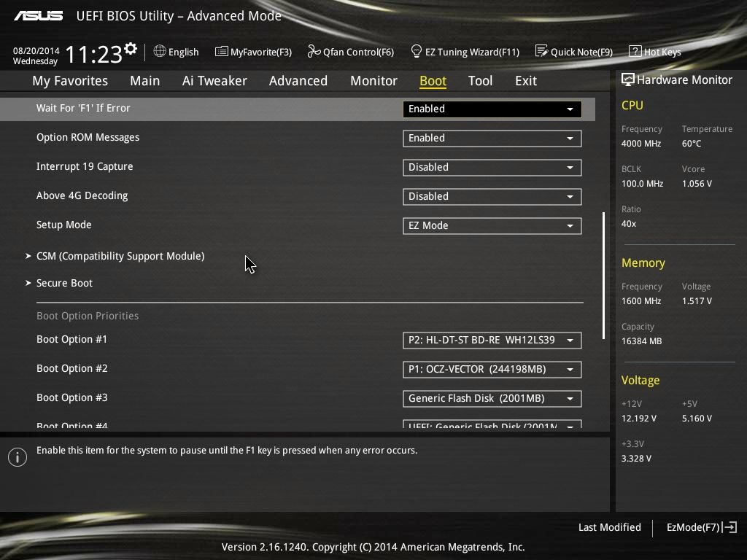Switch to My Favorites tab
The height and width of the screenshot is (560, 747).
tap(70, 80)
